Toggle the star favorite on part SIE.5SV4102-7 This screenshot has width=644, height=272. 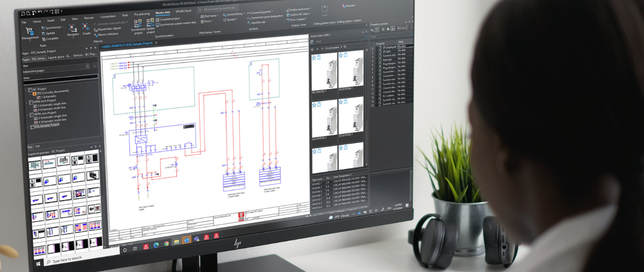[314, 57]
